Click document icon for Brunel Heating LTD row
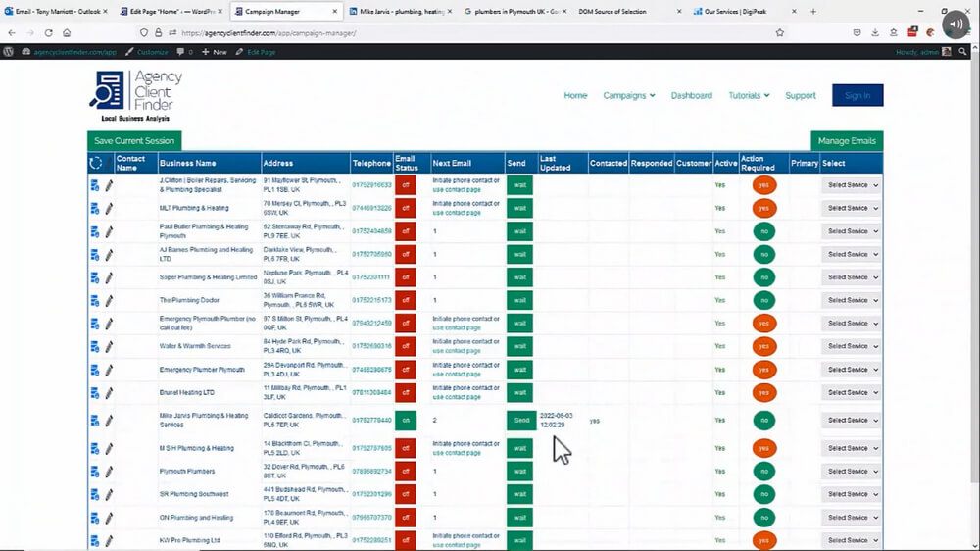Viewport: 980px width, 551px height. (x=95, y=393)
